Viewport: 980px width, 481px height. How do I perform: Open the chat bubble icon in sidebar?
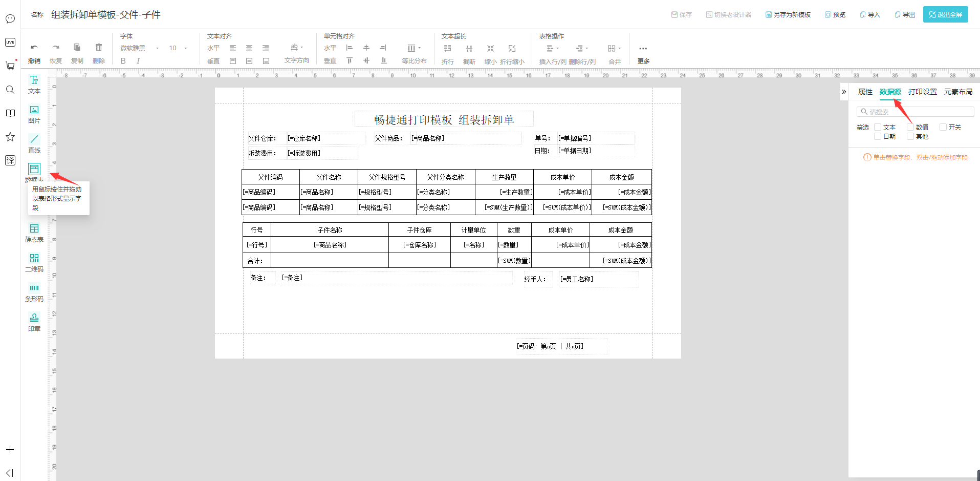click(x=10, y=19)
